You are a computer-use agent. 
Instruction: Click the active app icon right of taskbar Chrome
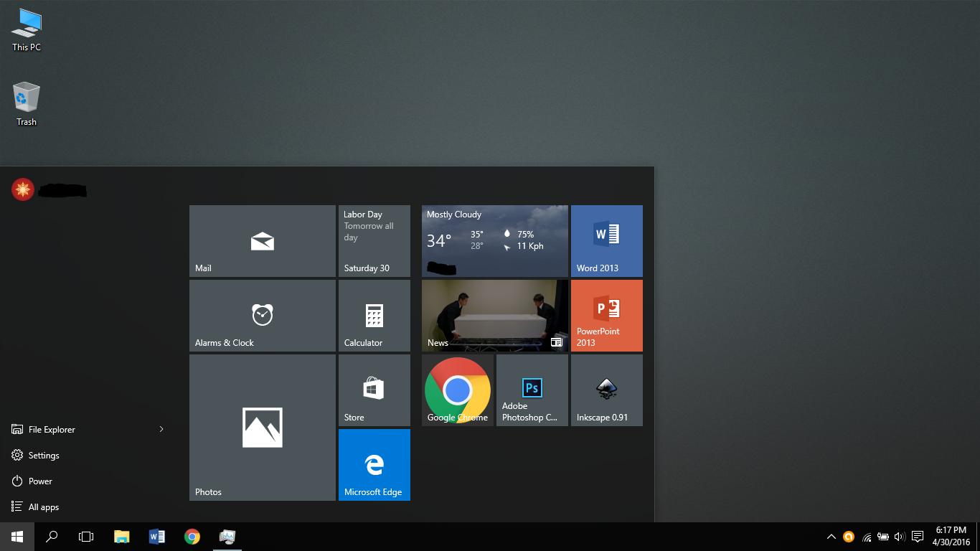coord(227,537)
